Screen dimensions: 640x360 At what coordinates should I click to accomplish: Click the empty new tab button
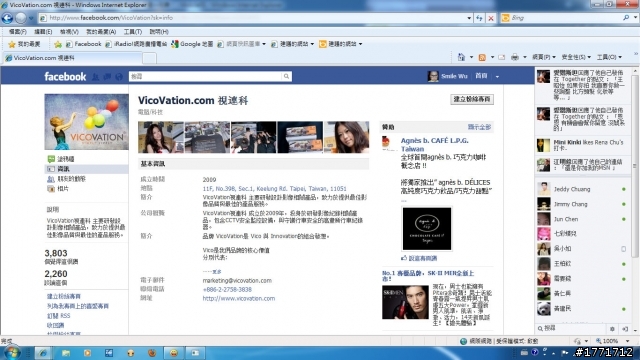tap(149, 58)
